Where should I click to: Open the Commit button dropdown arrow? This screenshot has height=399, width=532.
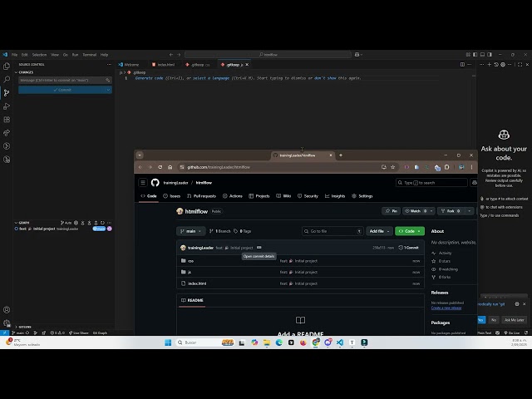[108, 90]
